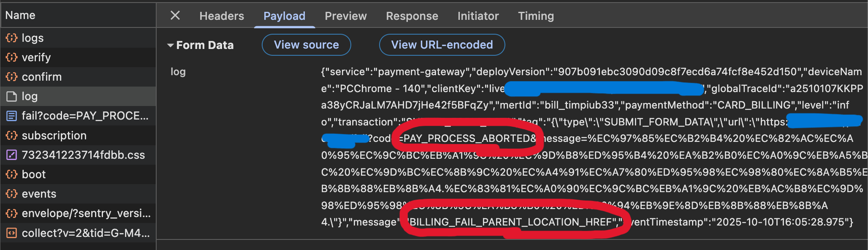Viewport: 868px width, 250px height.
Task: Click the stylesheet icon beside 732341223714fdbb.css
Action: 11,155
